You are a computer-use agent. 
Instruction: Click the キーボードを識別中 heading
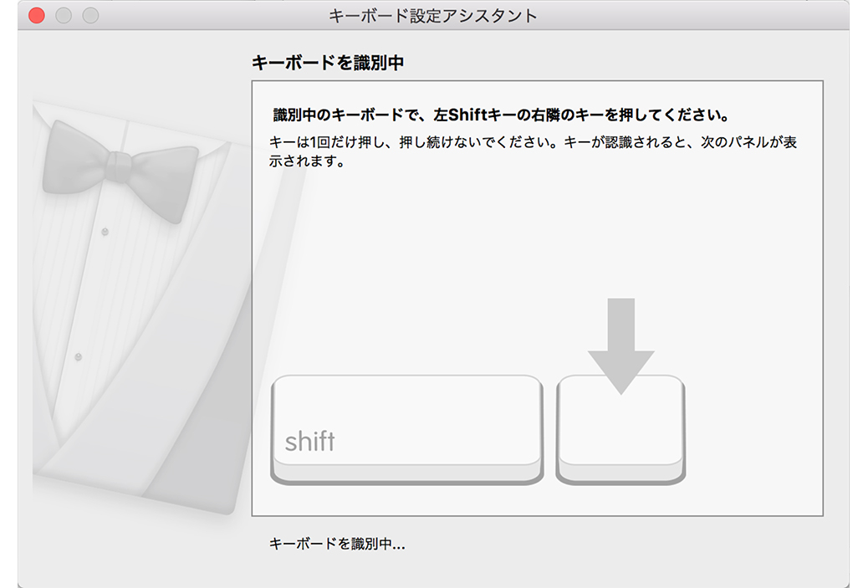(x=328, y=63)
